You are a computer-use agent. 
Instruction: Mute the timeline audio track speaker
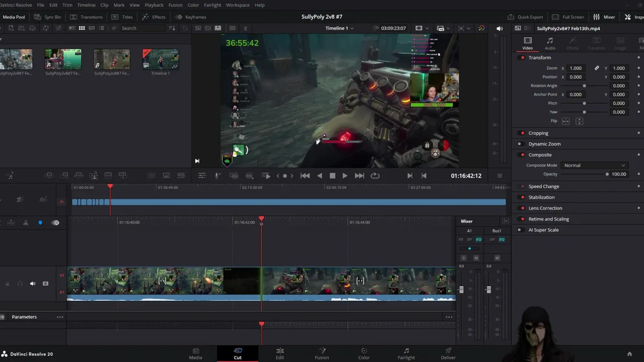tap(33, 284)
